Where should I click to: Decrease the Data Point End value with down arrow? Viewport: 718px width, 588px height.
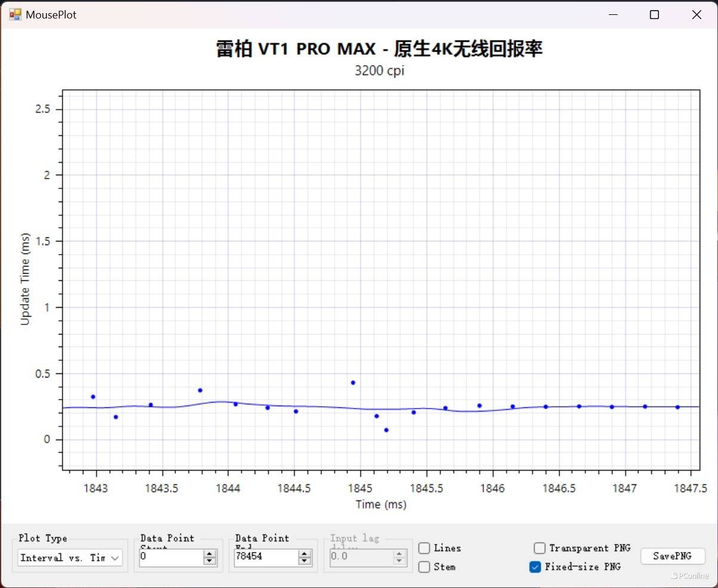pos(304,562)
